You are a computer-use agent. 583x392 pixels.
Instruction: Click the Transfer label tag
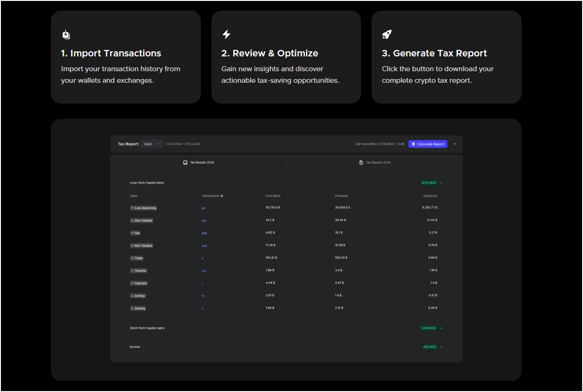point(139,271)
